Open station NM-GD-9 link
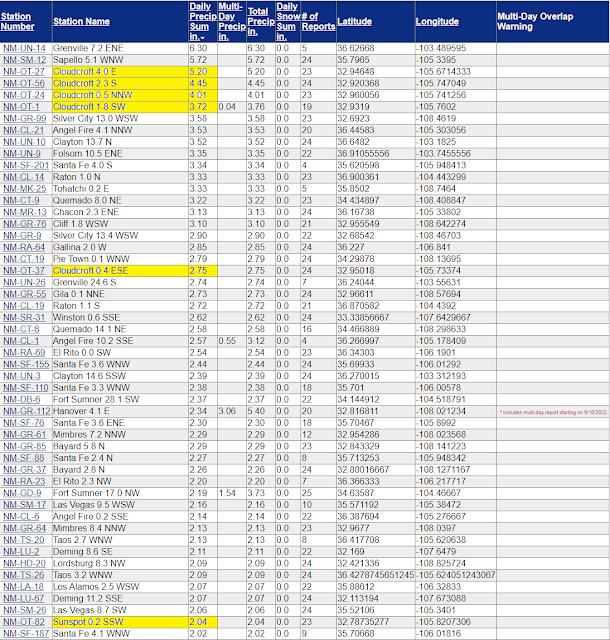Image resolution: width=610 pixels, height=640 pixels. (22, 493)
